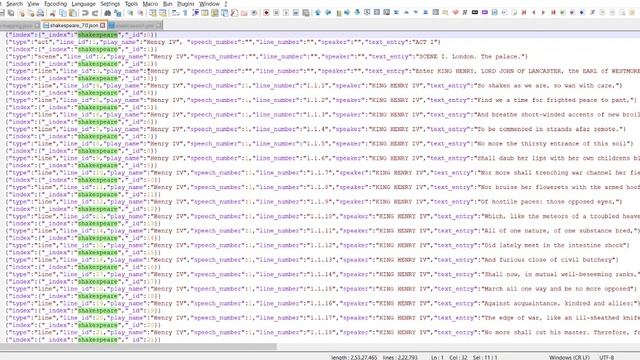Click the red left-arrow plugin icon

534,13
